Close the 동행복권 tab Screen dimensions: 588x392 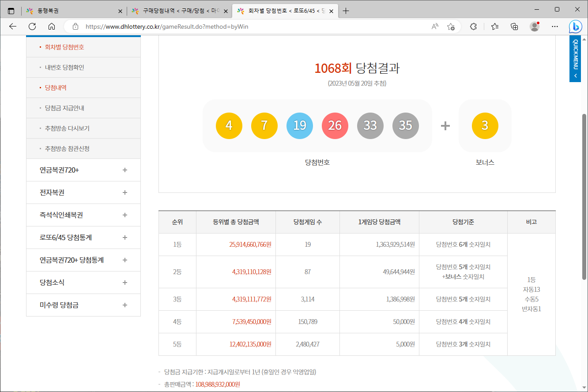pyautogui.click(x=120, y=11)
